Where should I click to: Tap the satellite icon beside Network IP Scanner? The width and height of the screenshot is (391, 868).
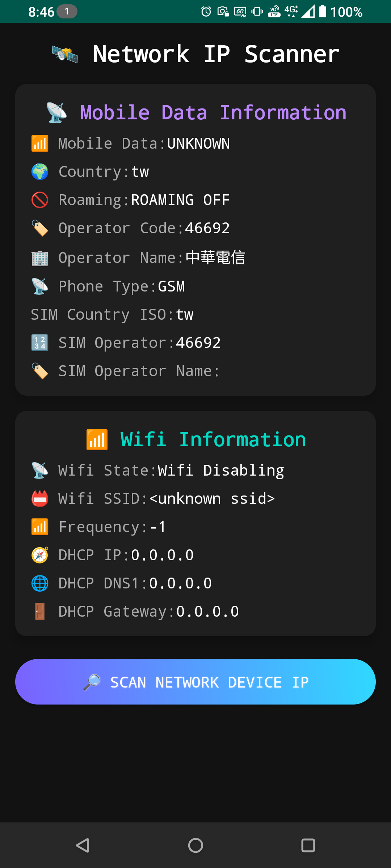[65, 54]
